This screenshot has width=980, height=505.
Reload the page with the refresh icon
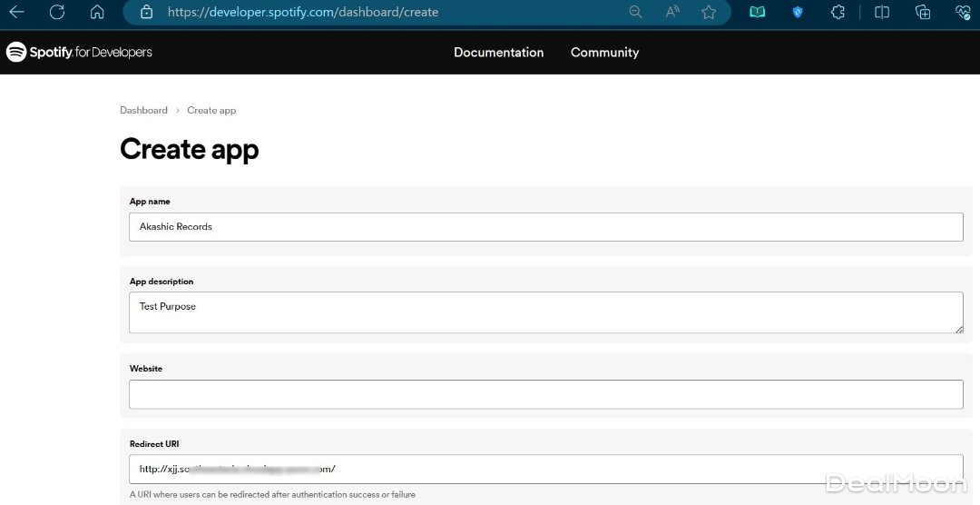coord(57,12)
